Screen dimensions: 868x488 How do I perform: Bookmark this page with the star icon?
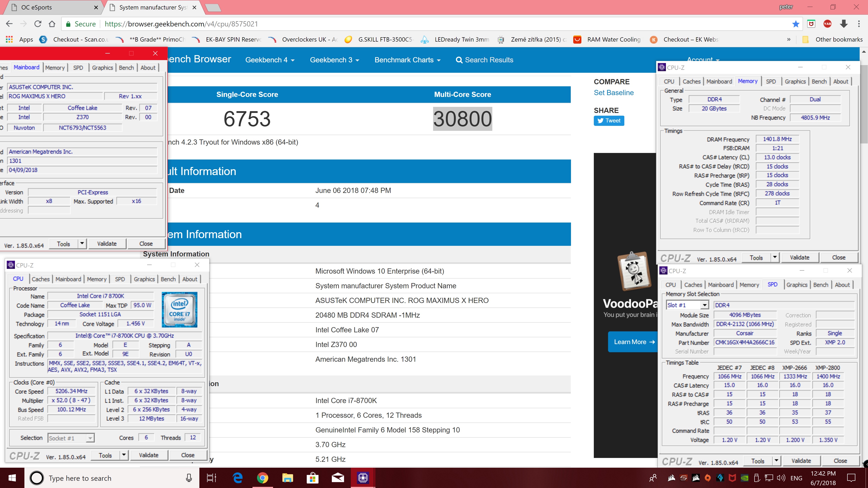(x=796, y=24)
